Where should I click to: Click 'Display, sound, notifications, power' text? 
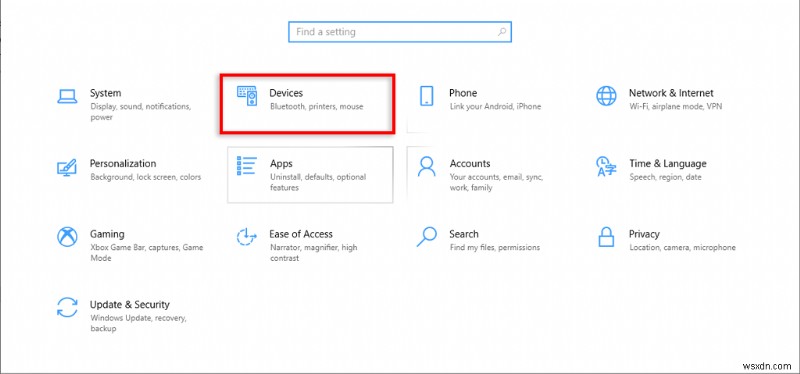pos(140,112)
